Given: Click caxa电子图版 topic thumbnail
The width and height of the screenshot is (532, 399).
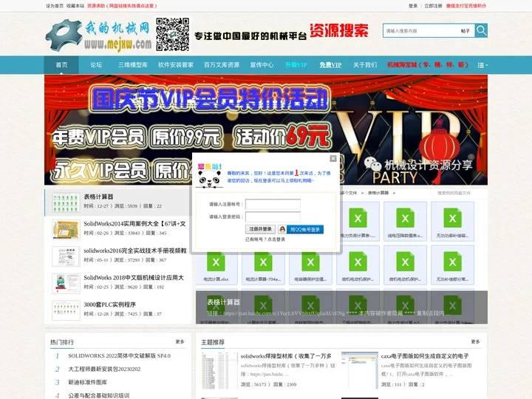Looking at the screenshot, I should pos(360,370).
